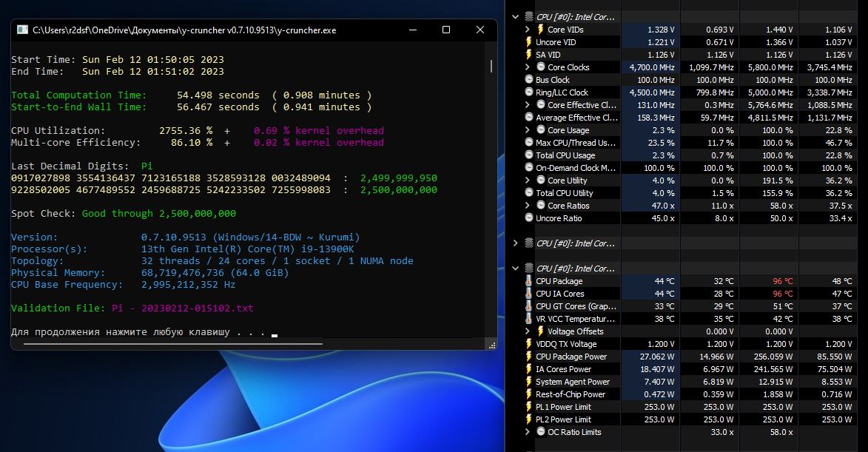Click the Spot Check result line
868x452 pixels.
pyautogui.click(x=124, y=214)
